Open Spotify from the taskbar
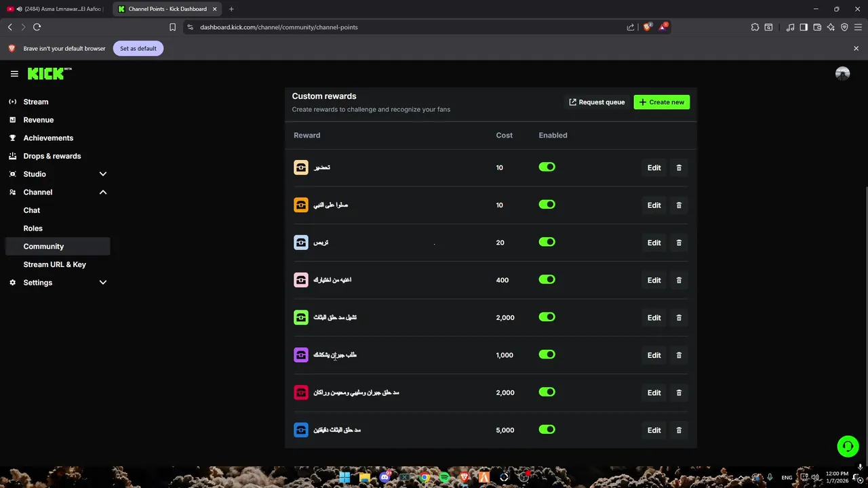This screenshot has height=488, width=868. click(x=444, y=477)
